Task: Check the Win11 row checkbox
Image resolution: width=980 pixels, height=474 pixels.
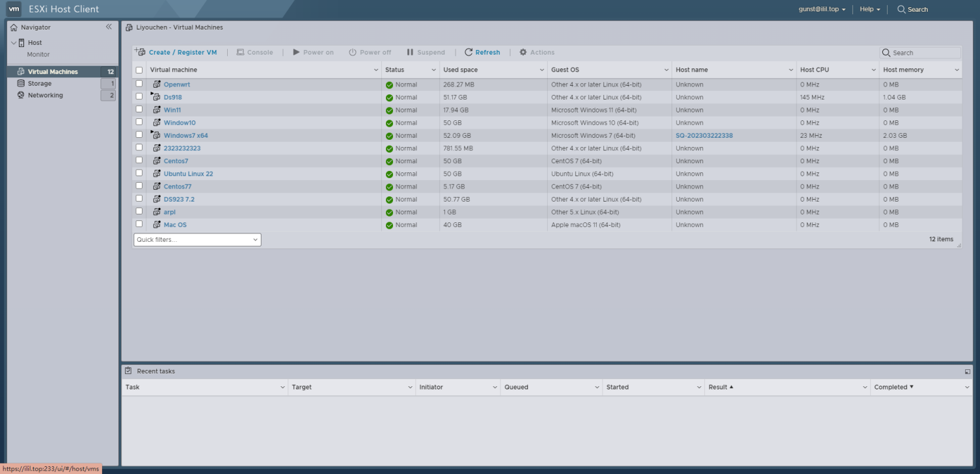Action: pos(139,109)
